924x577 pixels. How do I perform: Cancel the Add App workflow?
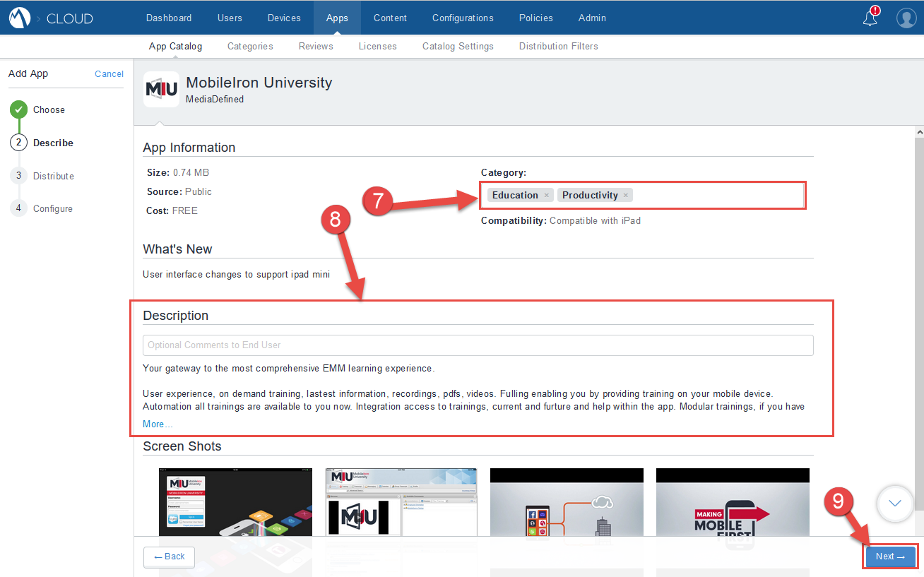(109, 73)
